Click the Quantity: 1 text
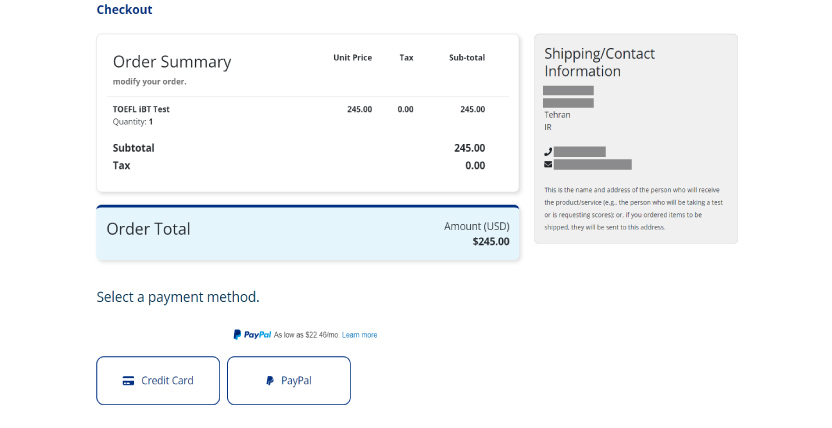Viewport: 832px width, 428px height. pos(133,122)
